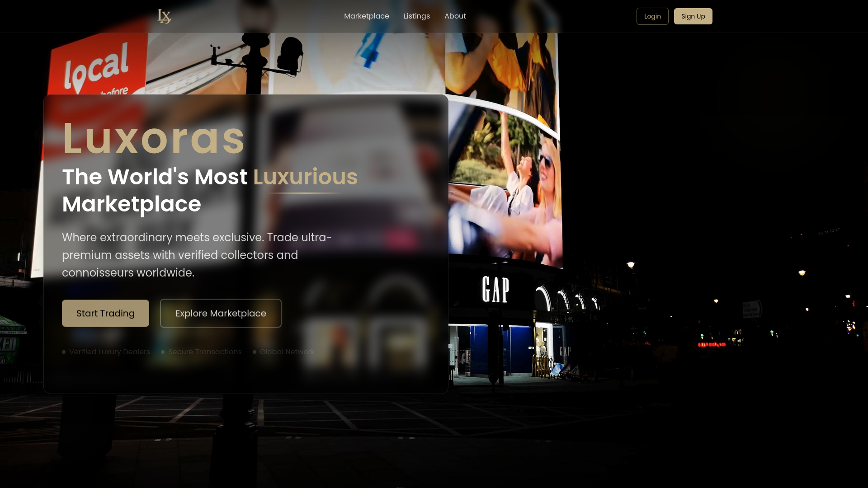The height and width of the screenshot is (488, 868).
Task: Click Start Trading to begin
Action: pos(105,313)
